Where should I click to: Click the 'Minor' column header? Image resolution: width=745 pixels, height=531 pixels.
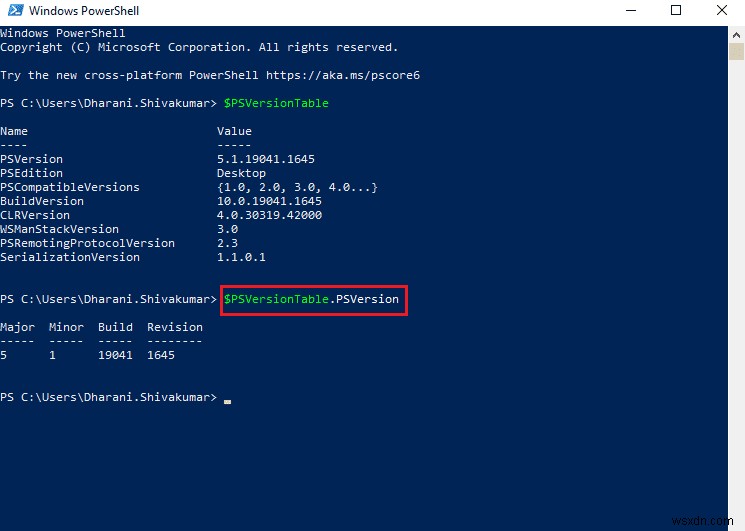click(66, 327)
